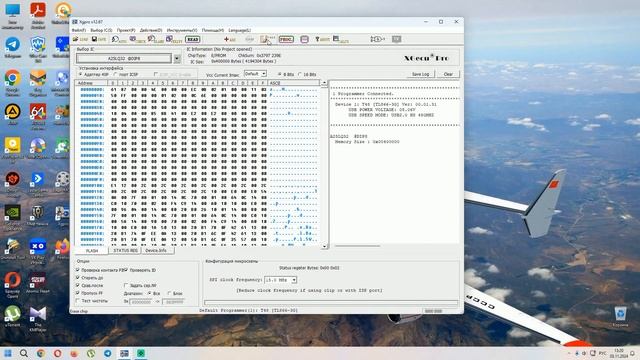Click the red plus Add toolbar icon
The image size is (640, 360).
(230, 39)
